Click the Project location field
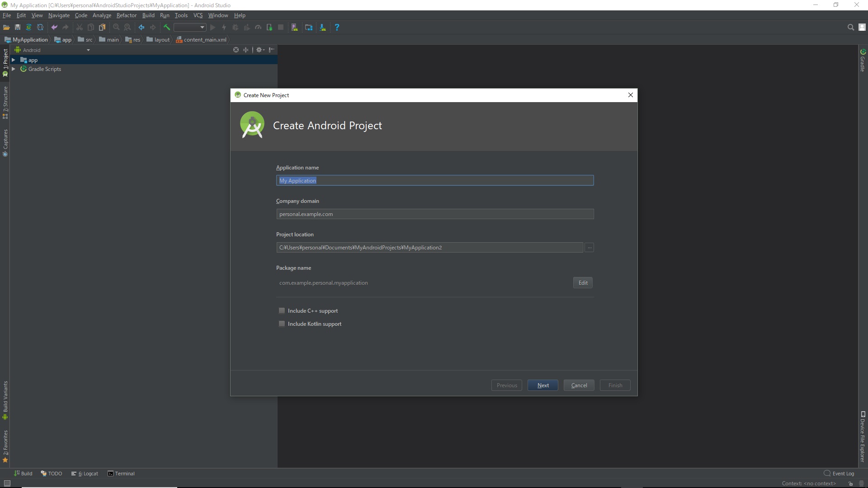 [x=429, y=248]
